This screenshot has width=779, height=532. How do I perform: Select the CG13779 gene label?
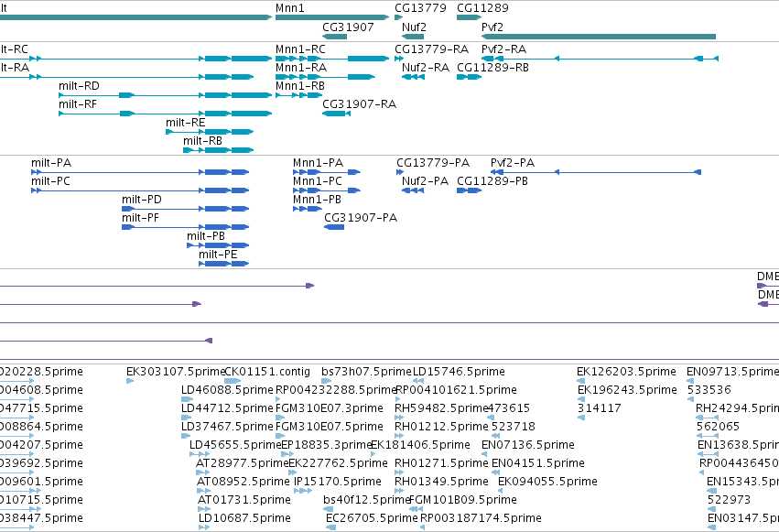click(420, 8)
